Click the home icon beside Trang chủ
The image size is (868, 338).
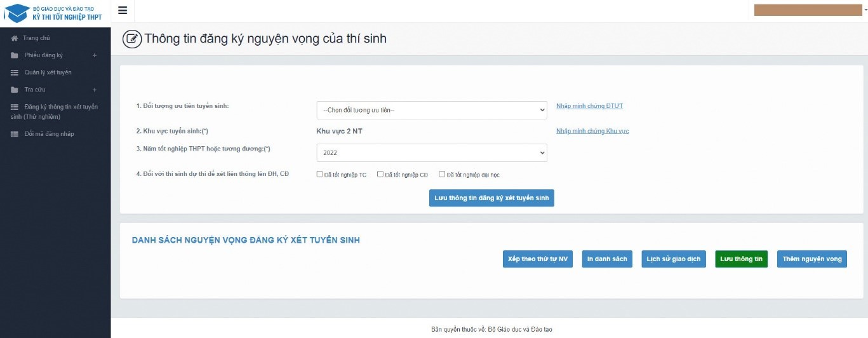[15, 38]
